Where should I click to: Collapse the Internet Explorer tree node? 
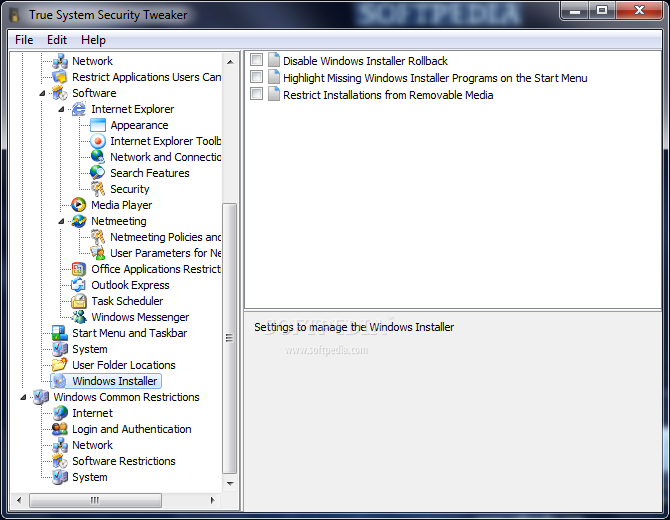pyautogui.click(x=61, y=109)
